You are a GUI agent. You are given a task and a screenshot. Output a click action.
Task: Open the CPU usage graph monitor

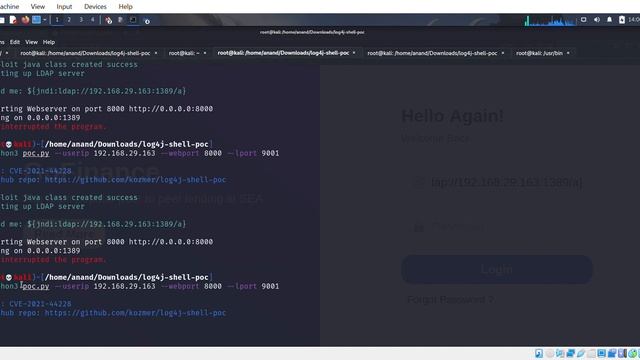pos(550,20)
